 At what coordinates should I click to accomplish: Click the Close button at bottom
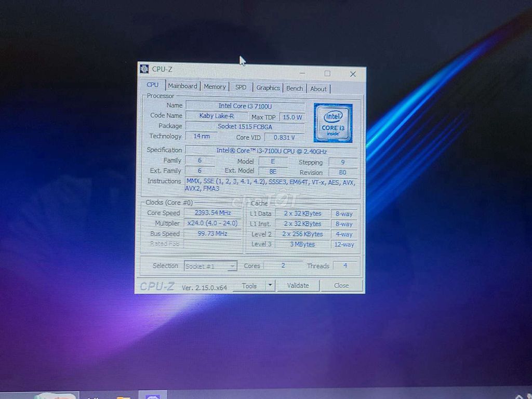tap(341, 286)
